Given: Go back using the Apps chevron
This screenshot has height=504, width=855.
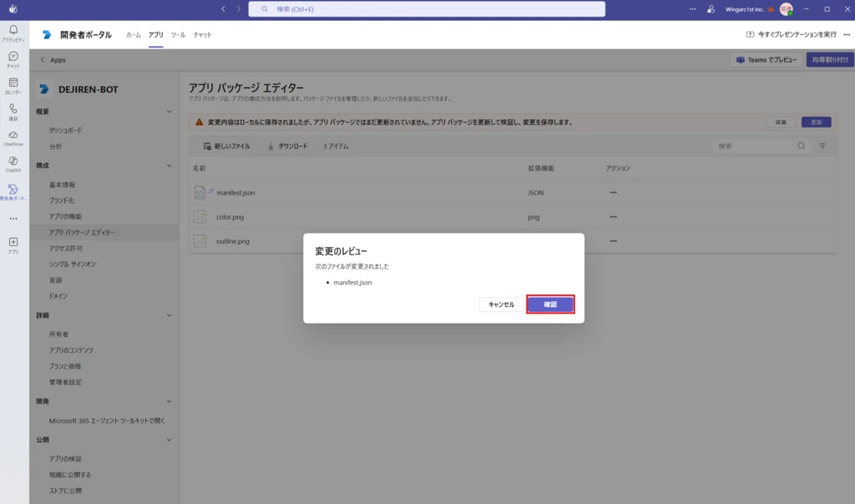Looking at the screenshot, I should click(43, 60).
